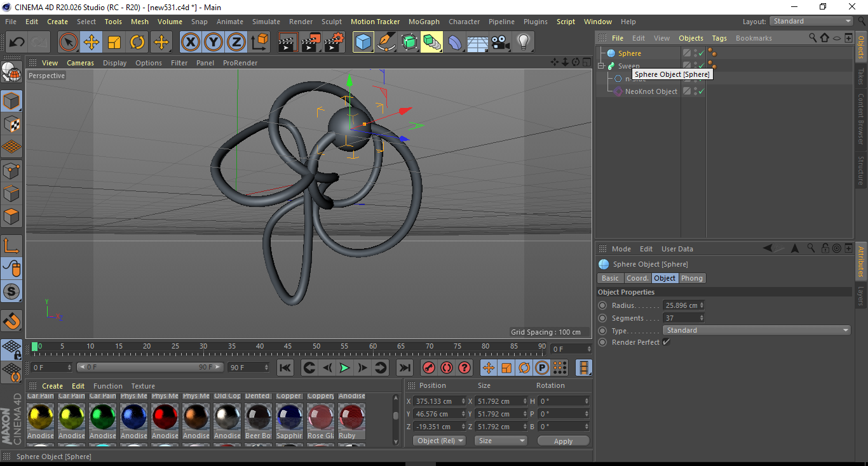
Task: Select the Live Selection tool
Action: point(69,43)
